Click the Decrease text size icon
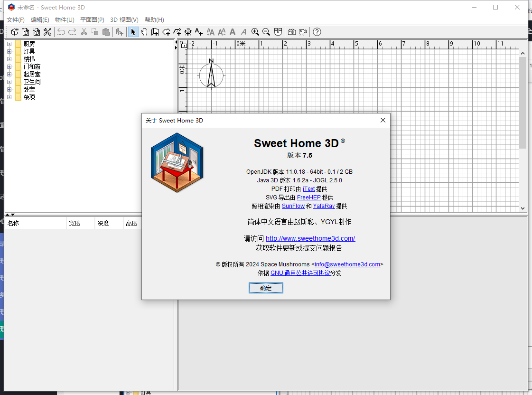Viewport: 532px width, 395px height. tap(222, 32)
